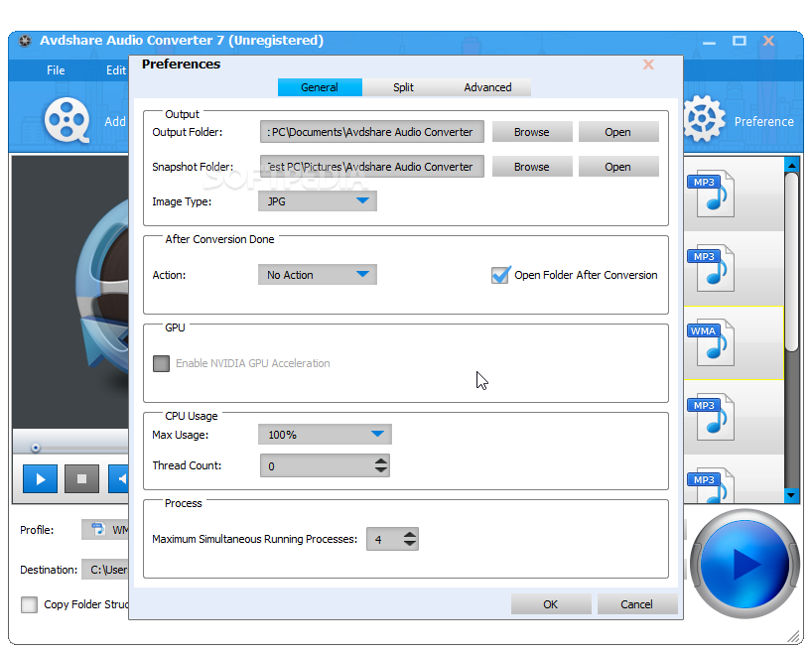Click the Add File film reel icon
Viewport: 812px width, 653px height.
[67, 120]
